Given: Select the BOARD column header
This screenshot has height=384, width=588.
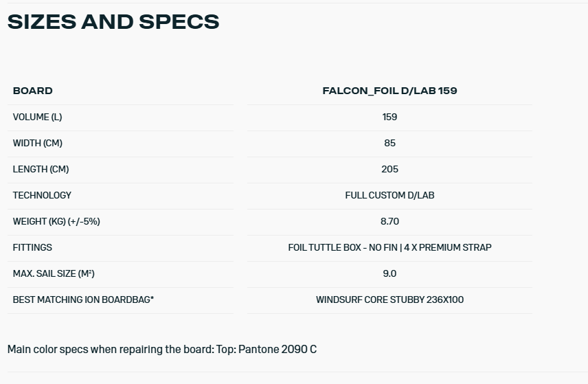Looking at the screenshot, I should click(32, 91).
